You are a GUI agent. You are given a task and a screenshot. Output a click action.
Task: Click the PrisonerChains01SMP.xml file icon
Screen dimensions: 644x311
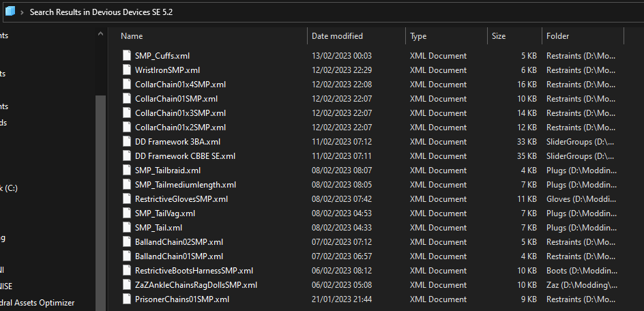pyautogui.click(x=128, y=299)
